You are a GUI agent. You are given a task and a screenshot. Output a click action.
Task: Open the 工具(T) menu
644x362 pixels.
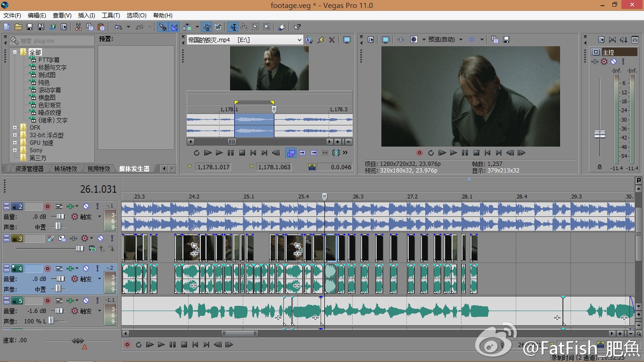tap(111, 16)
